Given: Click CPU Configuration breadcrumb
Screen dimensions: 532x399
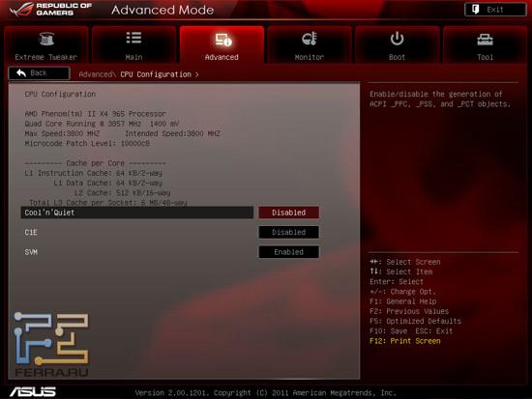Looking at the screenshot, I should [x=156, y=74].
